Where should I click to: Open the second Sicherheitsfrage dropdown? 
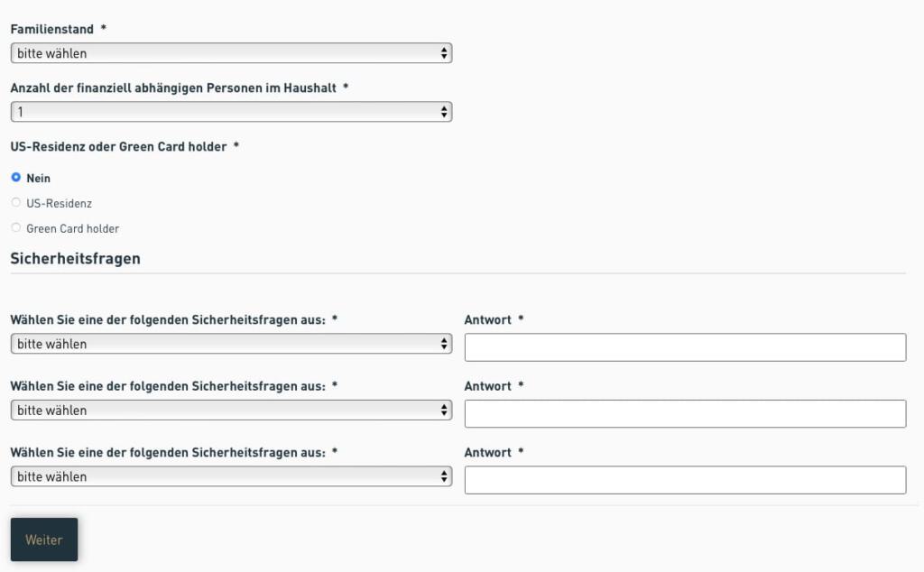pyautogui.click(x=230, y=410)
